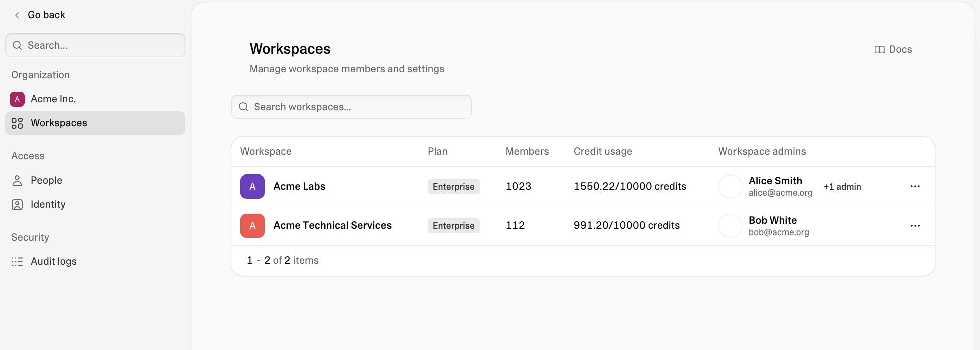Click the red Acme Technical Services avatar
Screen dimensions: 980x350
click(x=253, y=226)
